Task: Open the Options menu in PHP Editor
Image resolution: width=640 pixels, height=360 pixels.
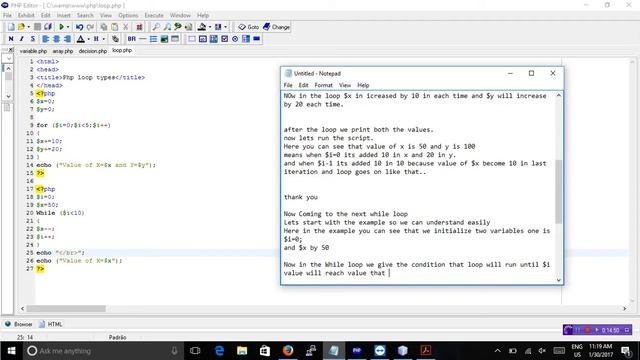Action: coord(128,15)
